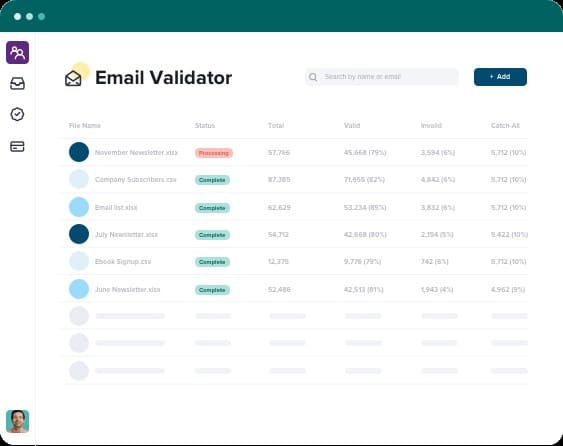
Task: Click the circle icon for Email list.xlsx
Action: 79,207
